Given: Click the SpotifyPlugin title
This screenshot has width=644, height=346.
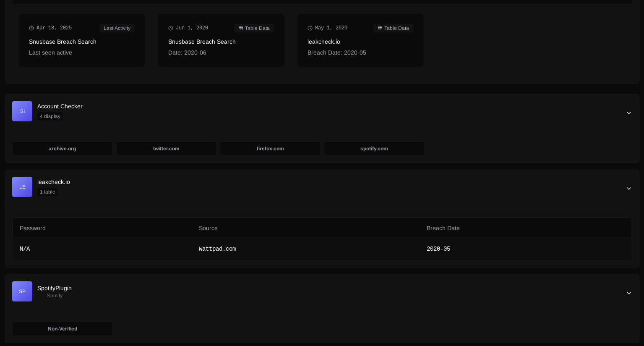Looking at the screenshot, I should (55, 288).
